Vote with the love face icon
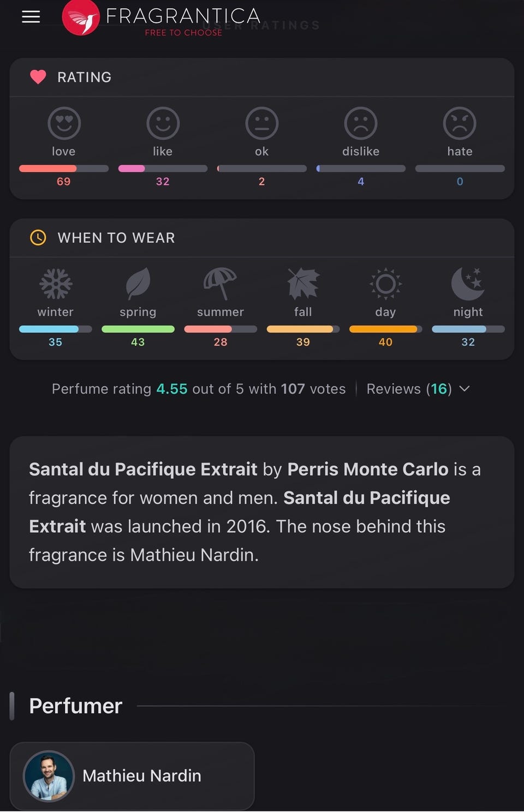 (x=64, y=123)
